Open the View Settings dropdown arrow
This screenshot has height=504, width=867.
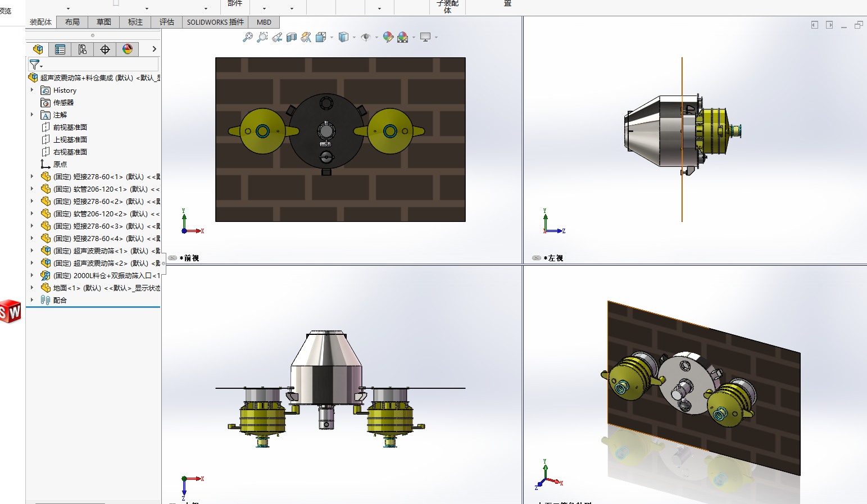pyautogui.click(x=436, y=38)
